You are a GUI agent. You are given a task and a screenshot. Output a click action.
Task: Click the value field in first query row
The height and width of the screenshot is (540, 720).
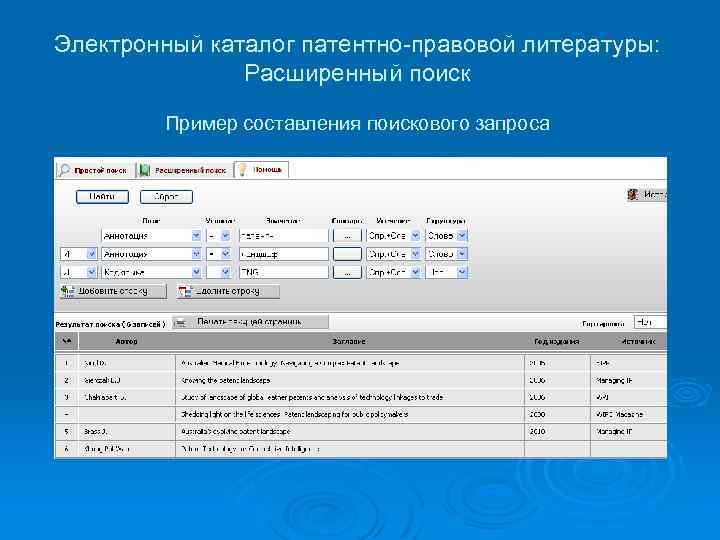284,236
